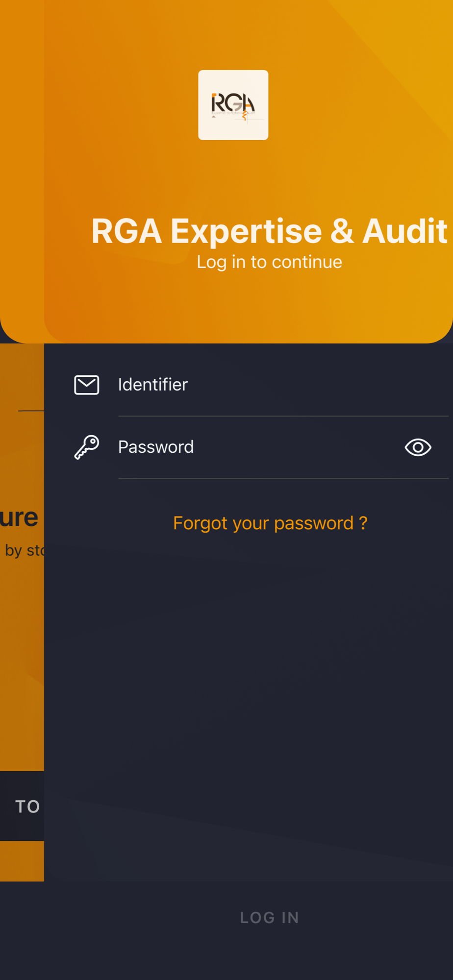The image size is (453, 980).
Task: Click the Log in to continue subtitle
Action: point(270,262)
